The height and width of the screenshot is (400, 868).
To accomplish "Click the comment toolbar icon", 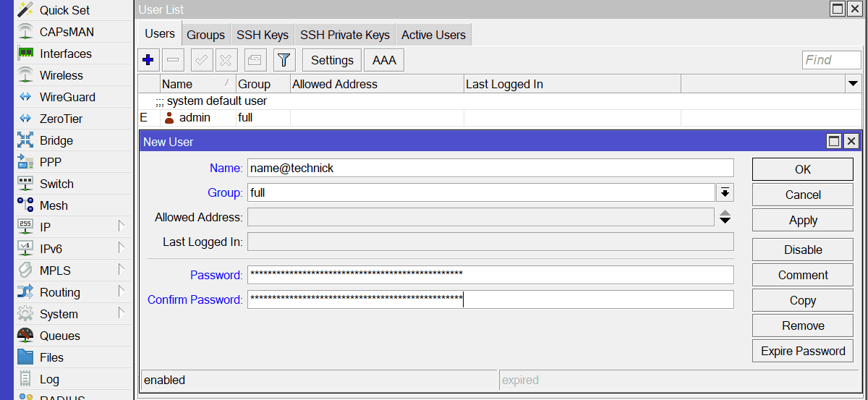I will coord(255,60).
